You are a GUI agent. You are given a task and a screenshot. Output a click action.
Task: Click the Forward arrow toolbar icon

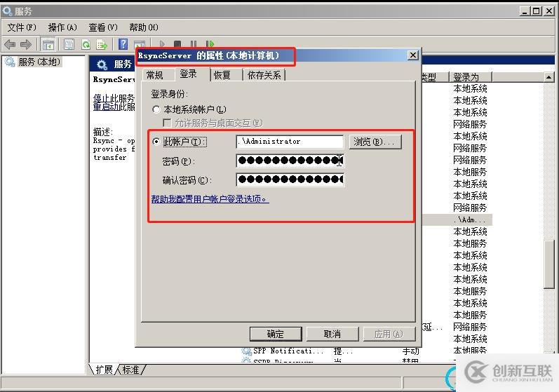click(26, 45)
